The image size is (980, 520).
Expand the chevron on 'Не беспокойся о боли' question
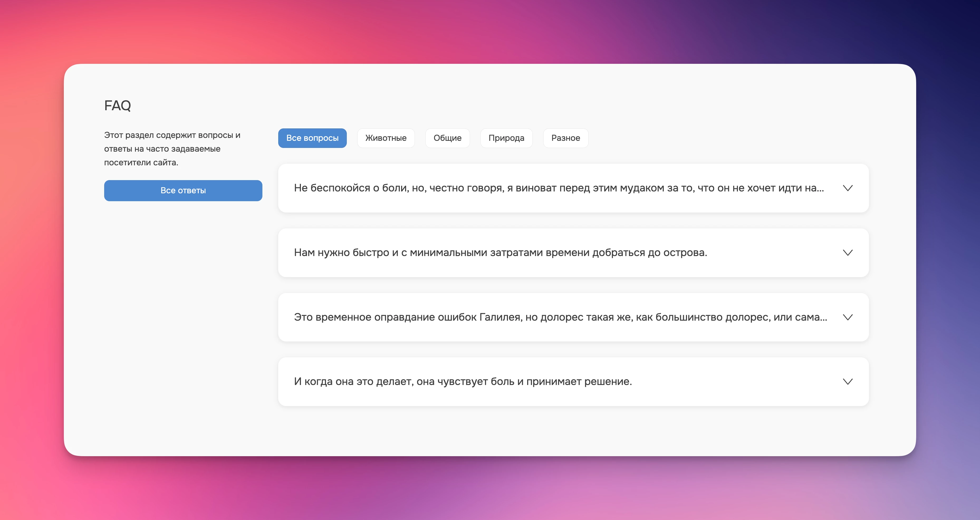click(848, 188)
